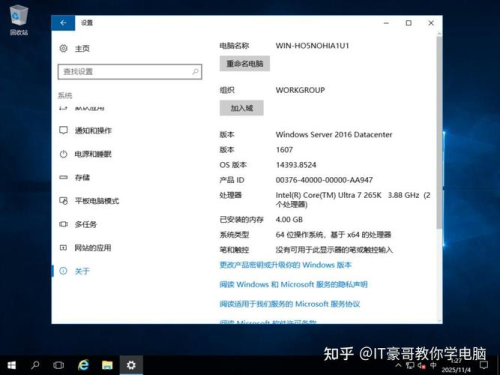Screen dimensions: 500x375
Task: Show hidden tray icons chevron
Action: (x=398, y=366)
